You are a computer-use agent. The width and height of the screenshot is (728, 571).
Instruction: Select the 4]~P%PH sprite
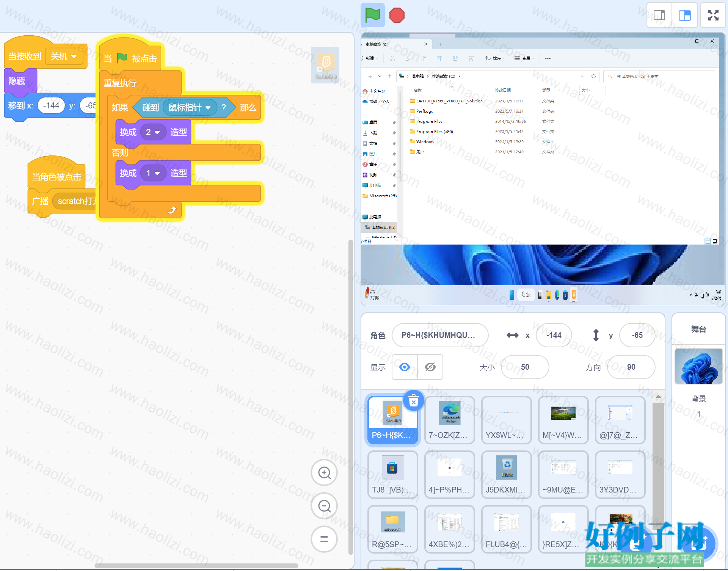[450, 475]
